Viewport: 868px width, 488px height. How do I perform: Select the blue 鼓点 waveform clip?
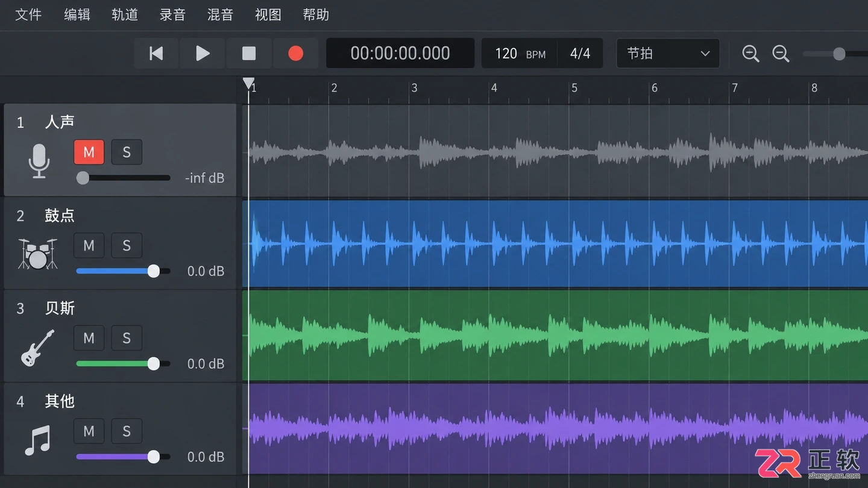[x=555, y=243]
